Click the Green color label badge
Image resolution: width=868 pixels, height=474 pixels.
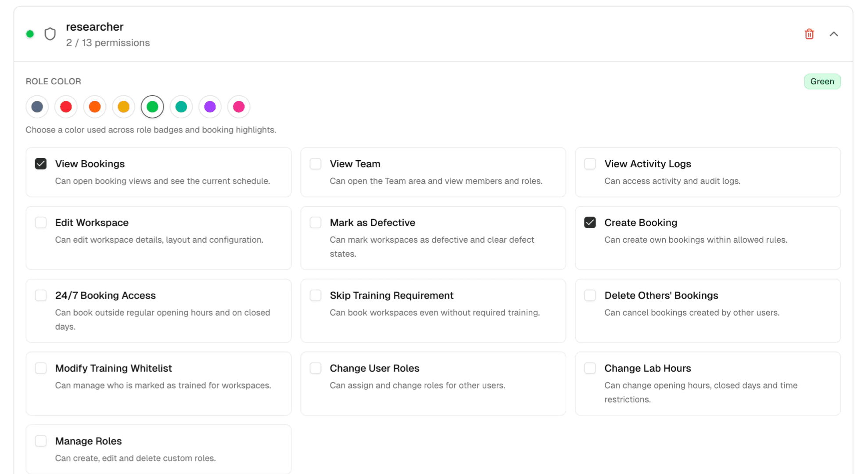[822, 82]
